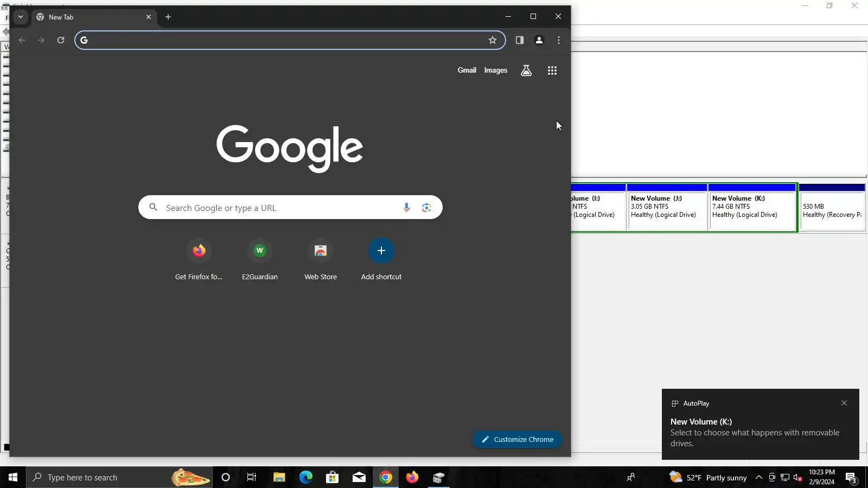Go back in Chrome's navigation
Viewport: 868px width, 488px height.
(x=22, y=40)
